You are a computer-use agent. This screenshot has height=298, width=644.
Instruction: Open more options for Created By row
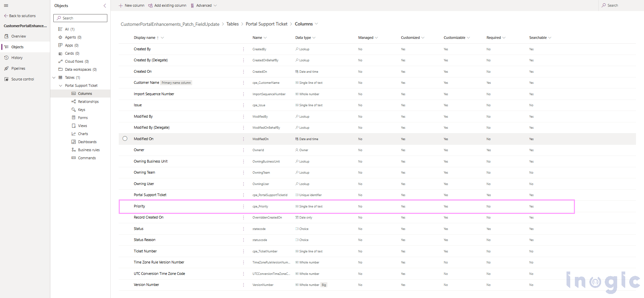(x=244, y=49)
